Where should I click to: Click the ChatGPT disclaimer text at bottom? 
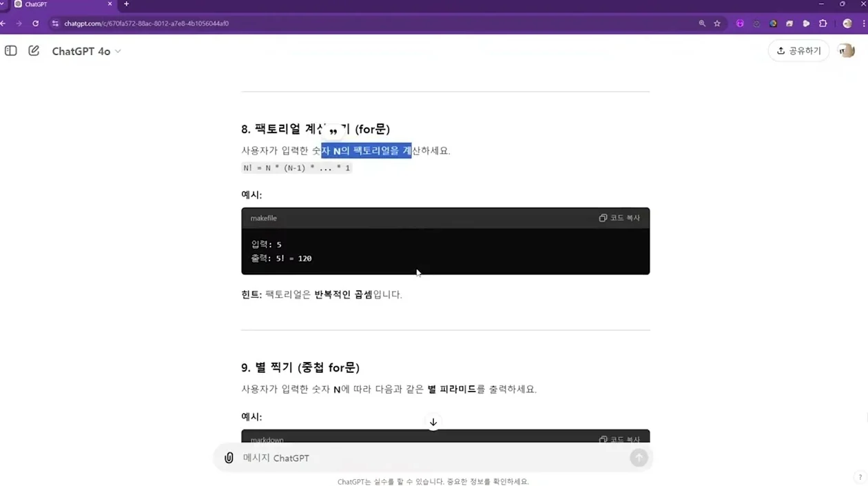pyautogui.click(x=433, y=481)
